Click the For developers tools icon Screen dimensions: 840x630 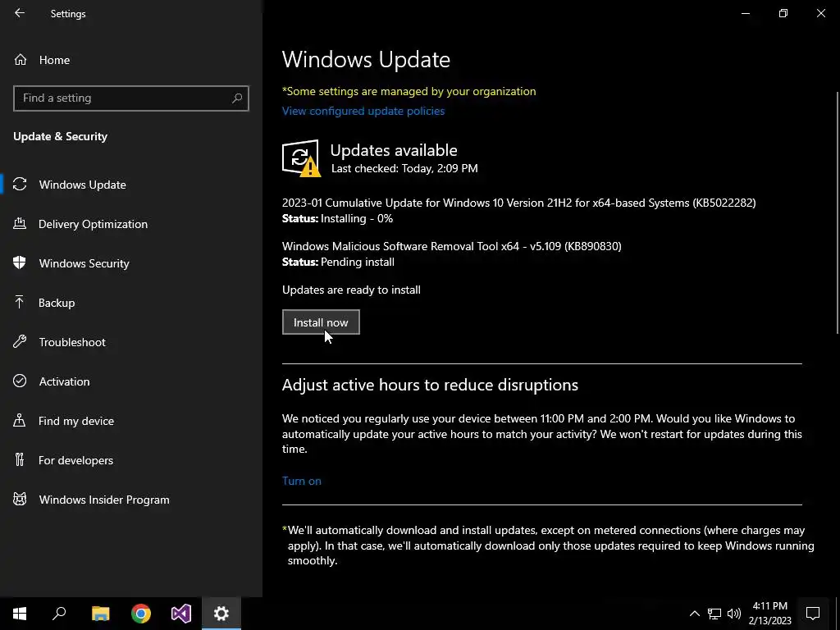[x=20, y=459]
